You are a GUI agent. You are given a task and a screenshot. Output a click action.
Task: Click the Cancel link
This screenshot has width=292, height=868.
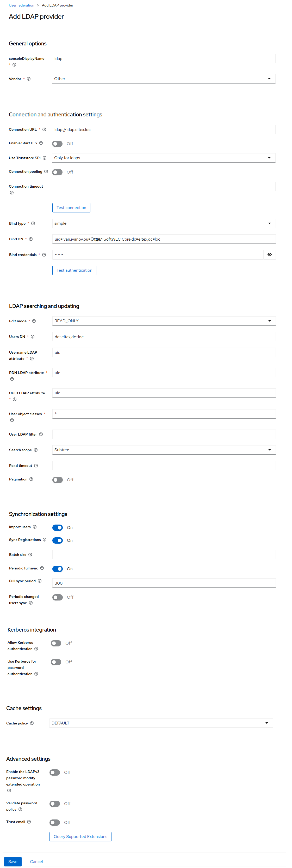36,861
